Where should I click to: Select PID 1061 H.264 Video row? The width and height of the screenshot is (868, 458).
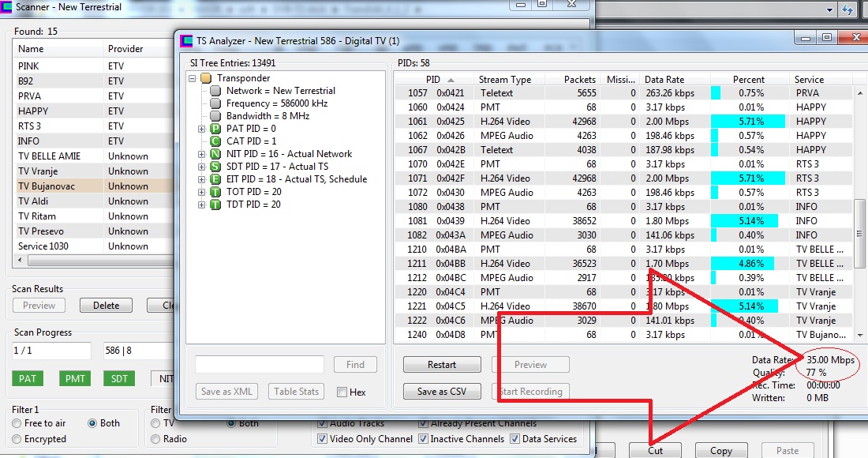(x=623, y=122)
